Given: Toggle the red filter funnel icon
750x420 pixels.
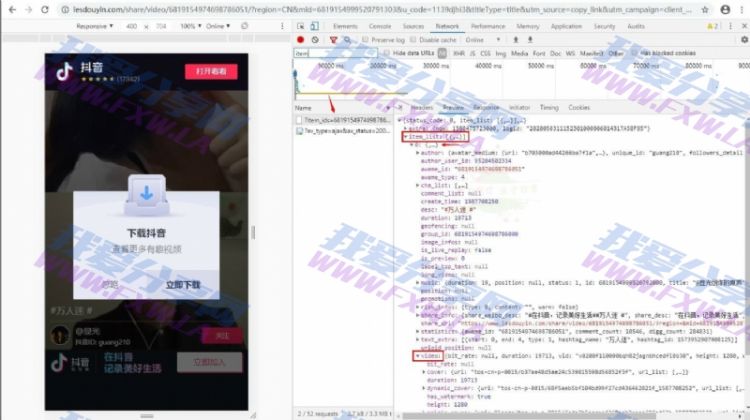Looking at the screenshot, I should click(333, 40).
